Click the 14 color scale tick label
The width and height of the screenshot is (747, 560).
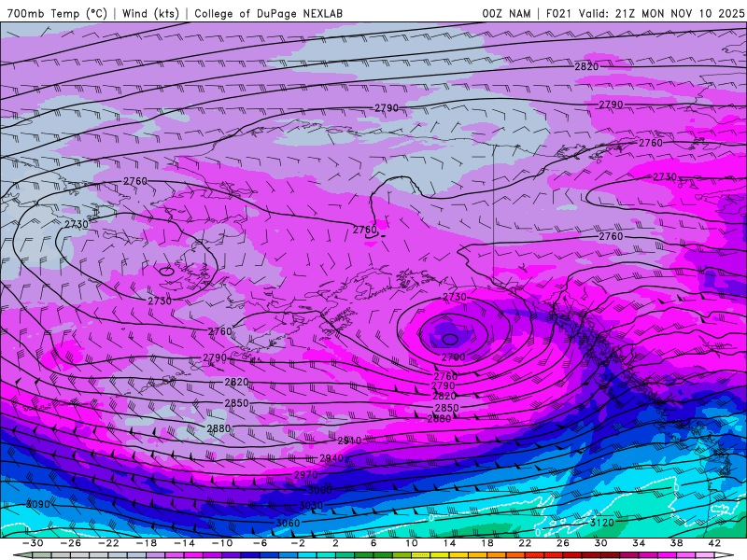click(449, 543)
